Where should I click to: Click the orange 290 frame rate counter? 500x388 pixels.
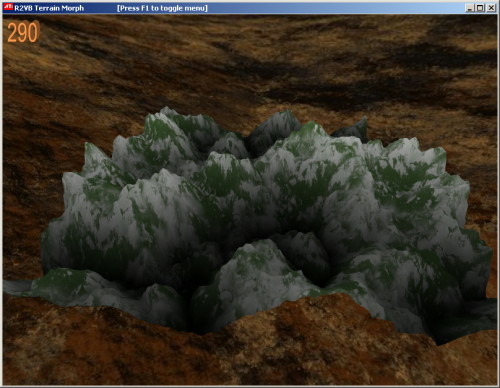[23, 32]
